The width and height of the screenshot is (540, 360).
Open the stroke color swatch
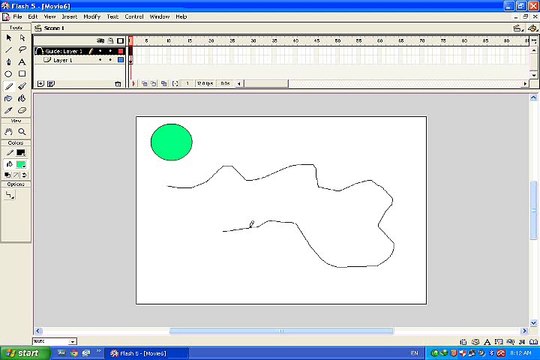coord(21,153)
